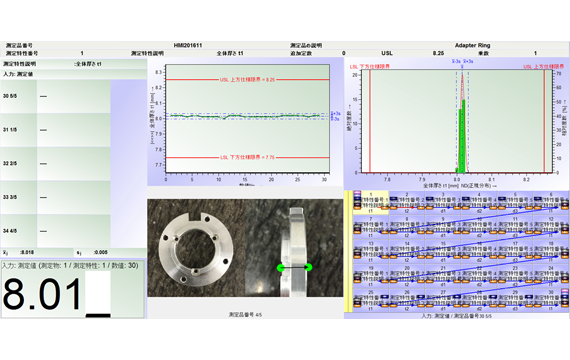570x360 pixels.
Task: Click the status text under the measurement grid
Action: pos(457,316)
